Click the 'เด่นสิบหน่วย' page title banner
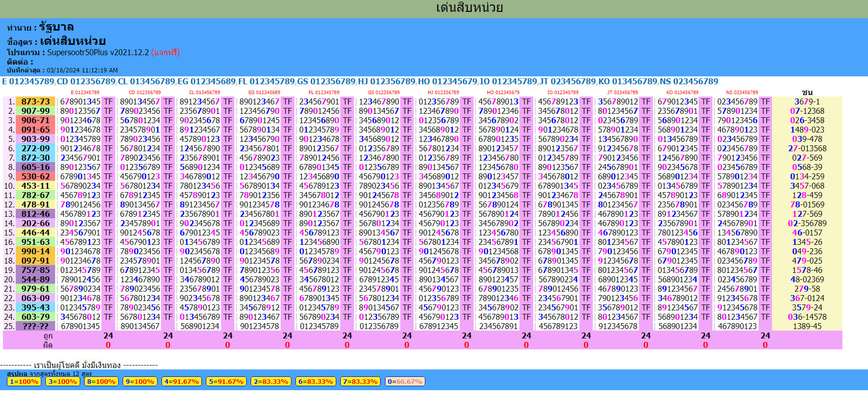The height and width of the screenshot is (402, 868). tap(469, 8)
